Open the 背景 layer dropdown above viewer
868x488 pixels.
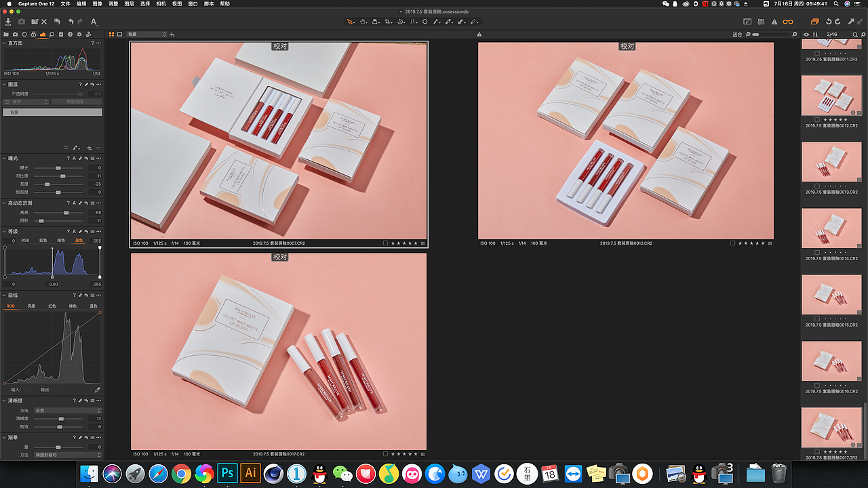click(146, 34)
